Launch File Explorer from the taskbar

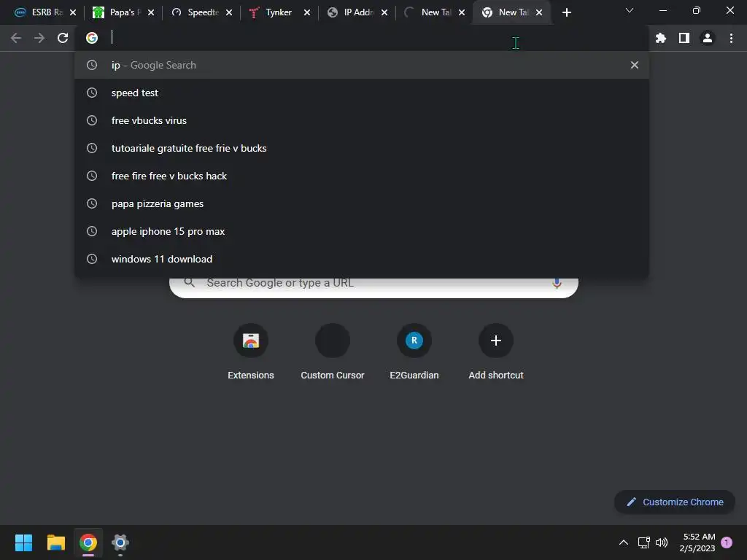(x=55, y=542)
